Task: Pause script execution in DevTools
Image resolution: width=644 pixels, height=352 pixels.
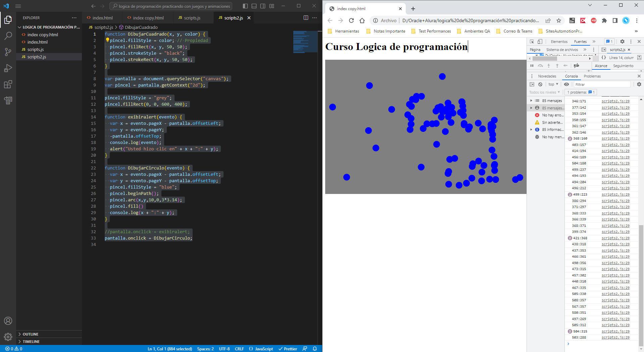Action: (532, 66)
